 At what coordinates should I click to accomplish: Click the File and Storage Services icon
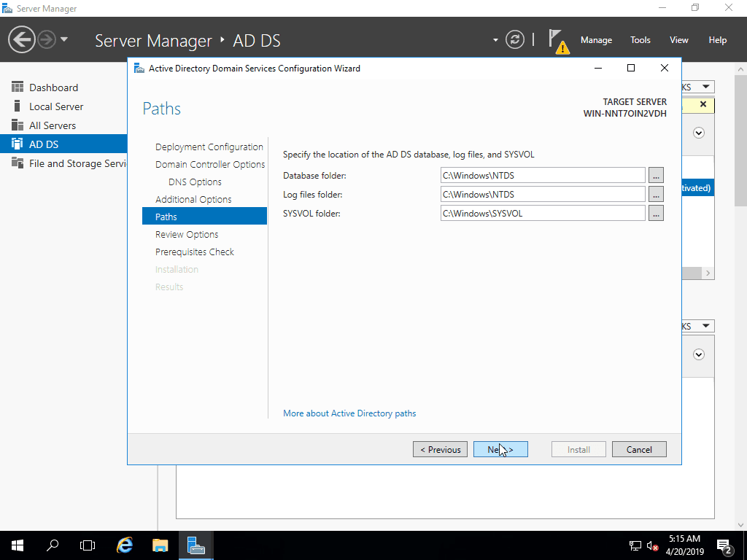click(x=18, y=163)
